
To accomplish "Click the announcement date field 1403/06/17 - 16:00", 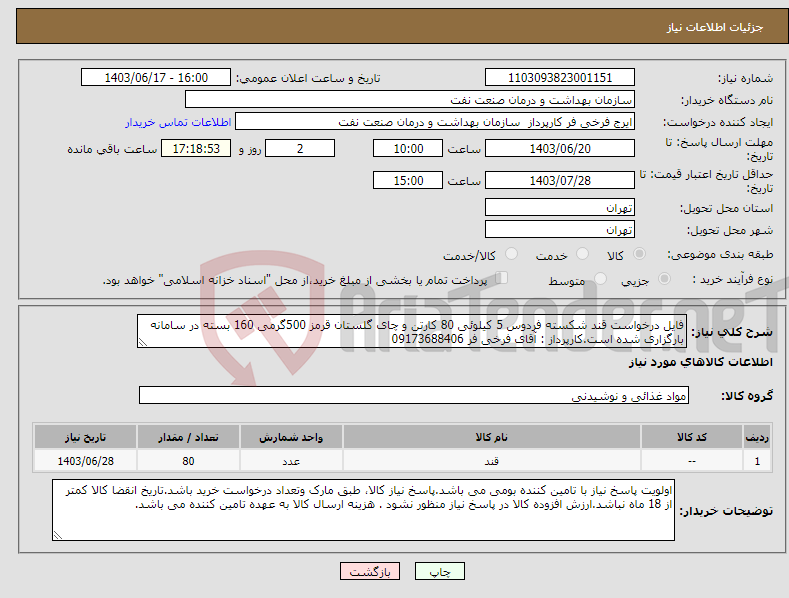I will (155, 78).
